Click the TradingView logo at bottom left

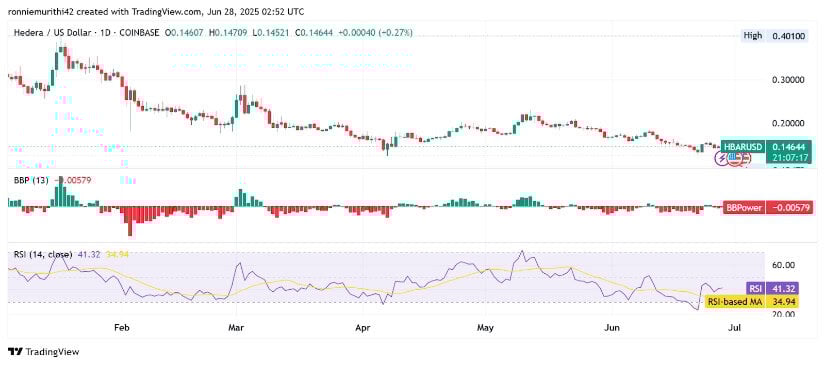point(44,352)
